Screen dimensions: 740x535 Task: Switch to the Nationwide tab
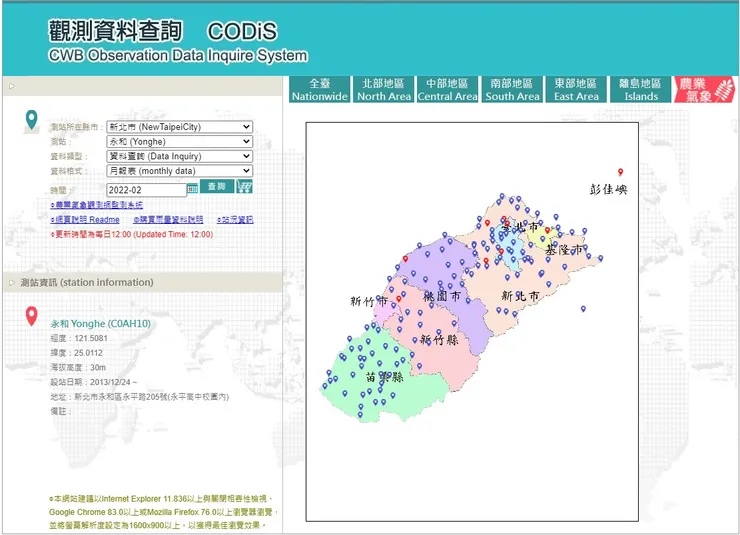click(320, 89)
